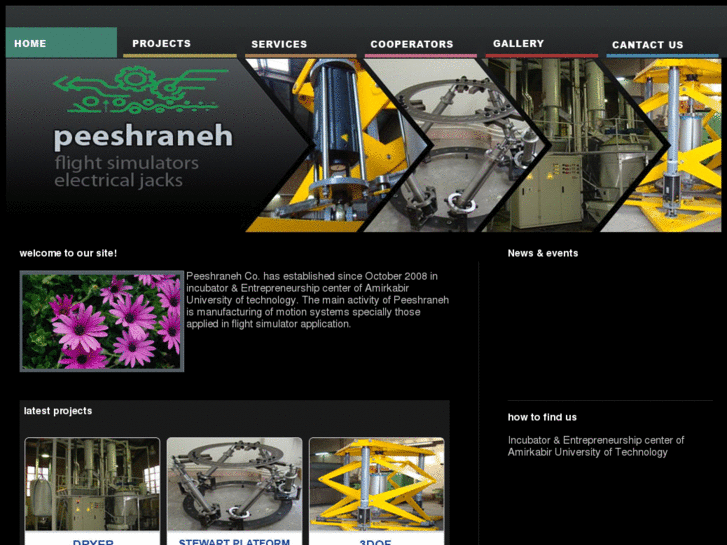
Task: Open the Stewart Platform project thumbnail
Action: (x=234, y=484)
